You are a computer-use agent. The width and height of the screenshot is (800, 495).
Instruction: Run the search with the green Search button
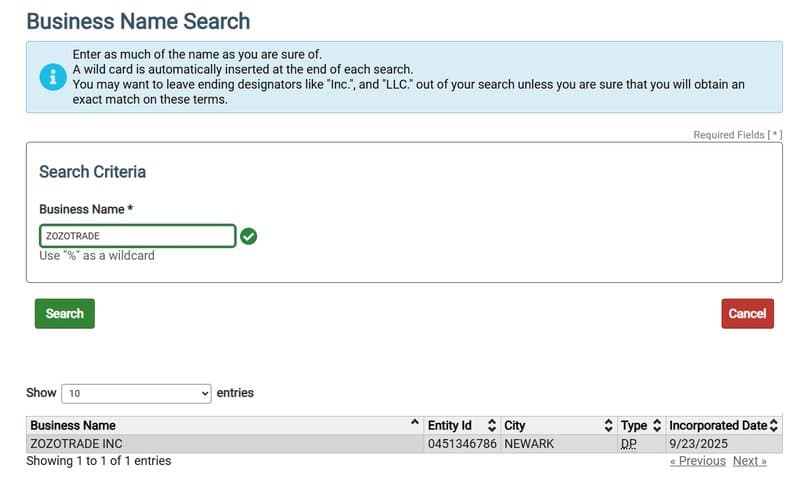point(65,313)
